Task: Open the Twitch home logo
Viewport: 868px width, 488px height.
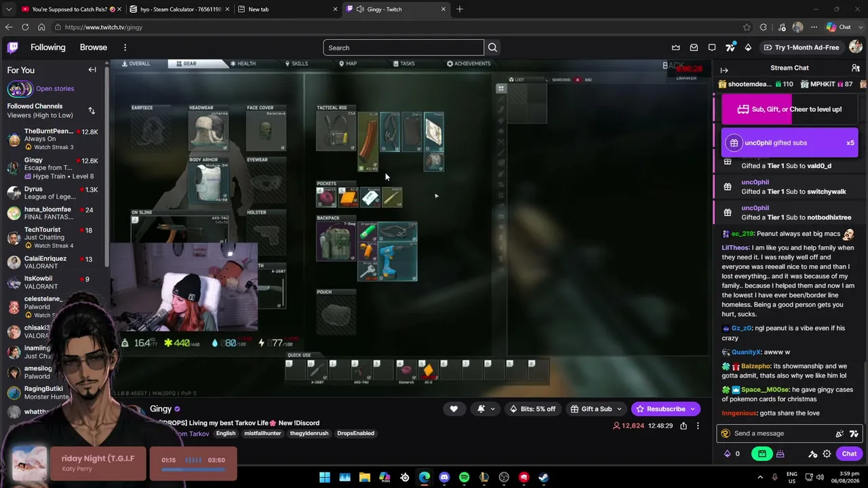Action: pyautogui.click(x=13, y=47)
